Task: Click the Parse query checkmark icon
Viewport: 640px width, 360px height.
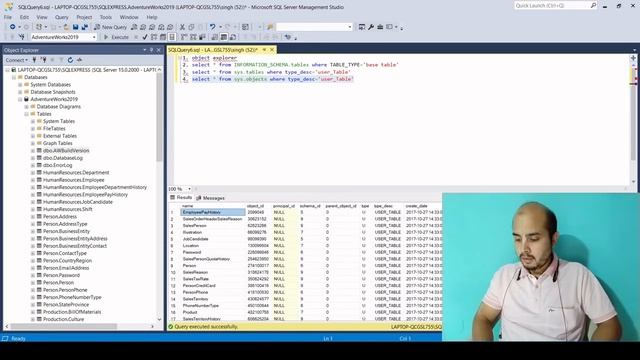Action: click(x=145, y=37)
